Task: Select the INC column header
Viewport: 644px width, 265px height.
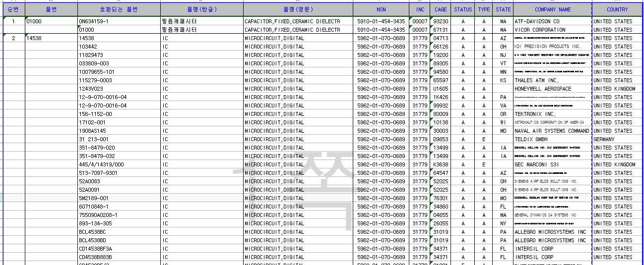Action: [420, 9]
